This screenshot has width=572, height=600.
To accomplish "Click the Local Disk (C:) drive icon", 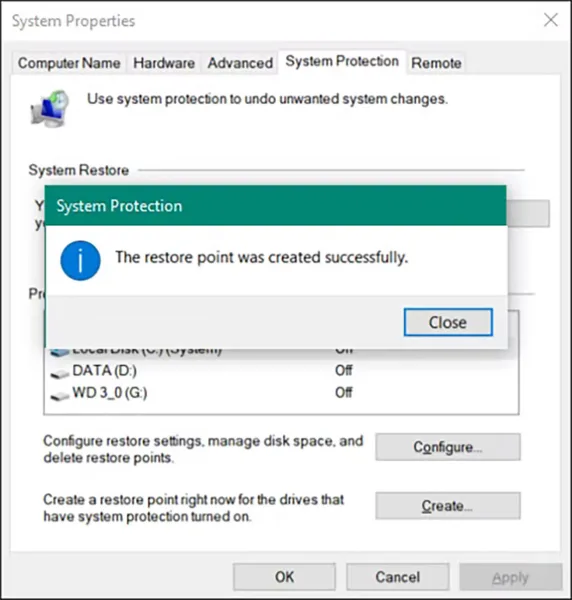I will 60,352.
